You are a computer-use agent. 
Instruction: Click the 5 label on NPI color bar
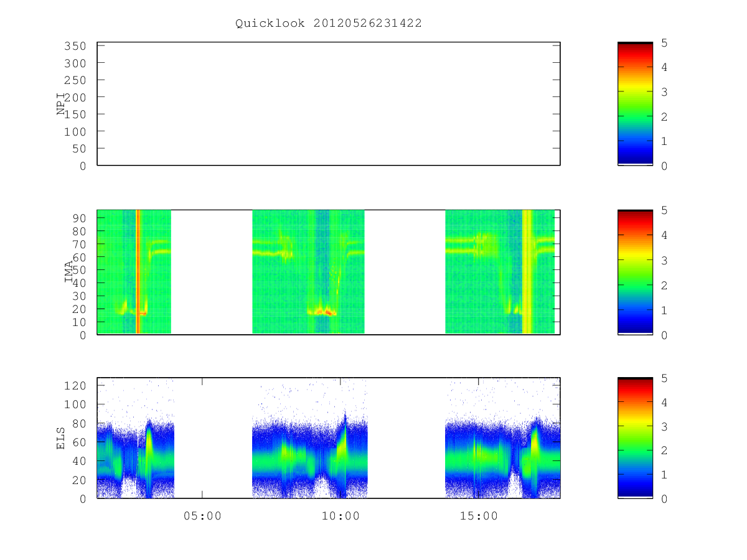tap(664, 43)
